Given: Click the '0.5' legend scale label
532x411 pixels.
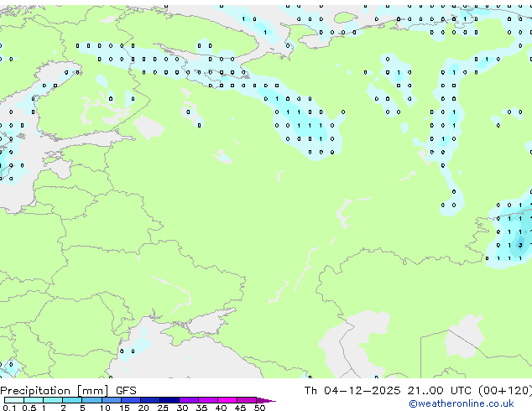Looking at the screenshot, I should click(x=29, y=408).
